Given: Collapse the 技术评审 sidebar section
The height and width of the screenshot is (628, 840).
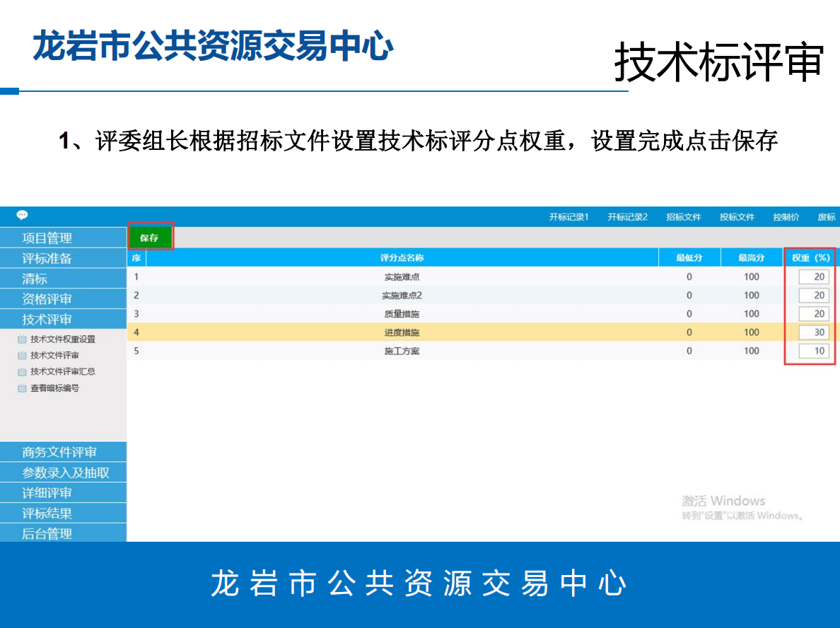Looking at the screenshot, I should pyautogui.click(x=63, y=319).
